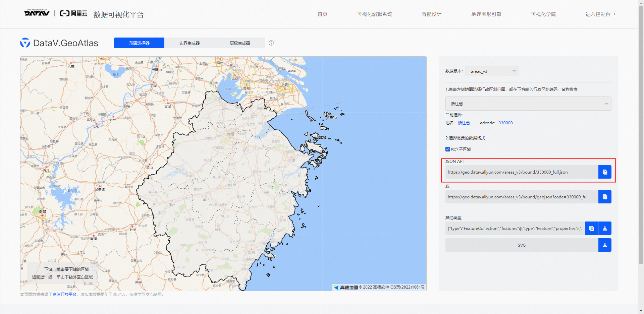
Task: Copy the FeatureCollection JSON text
Action: (x=591, y=228)
